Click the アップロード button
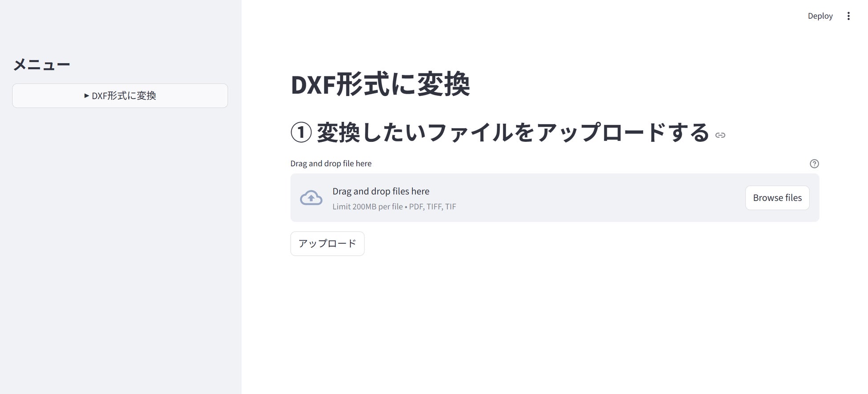This screenshot has height=394, width=868. tap(327, 244)
